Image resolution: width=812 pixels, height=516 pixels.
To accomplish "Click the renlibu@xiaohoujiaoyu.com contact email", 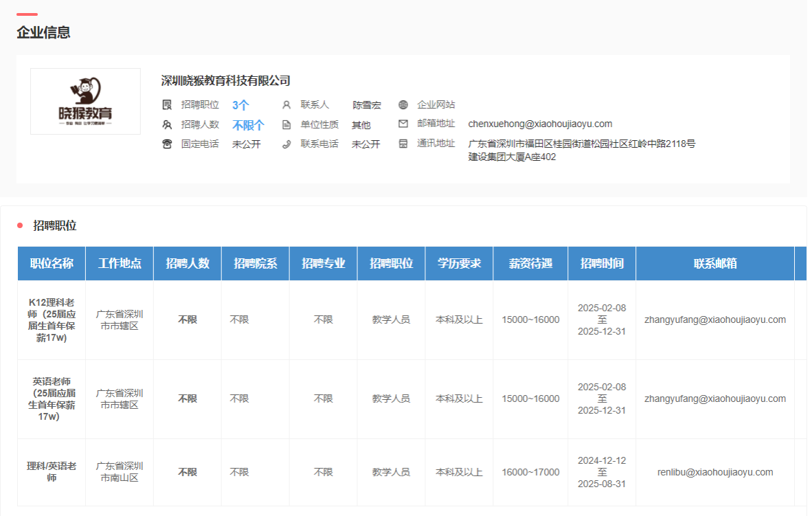I will pos(715,472).
